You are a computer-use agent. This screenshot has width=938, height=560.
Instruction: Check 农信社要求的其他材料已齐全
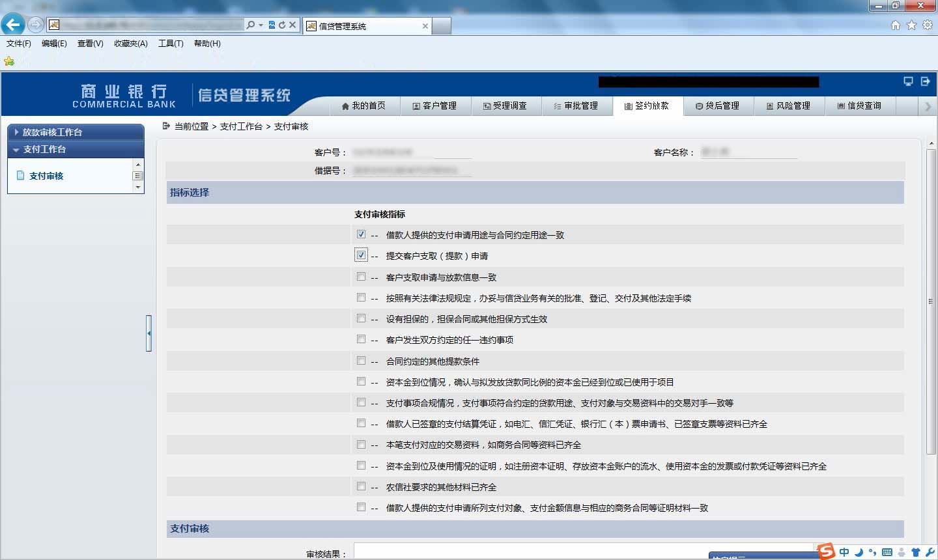(361, 486)
